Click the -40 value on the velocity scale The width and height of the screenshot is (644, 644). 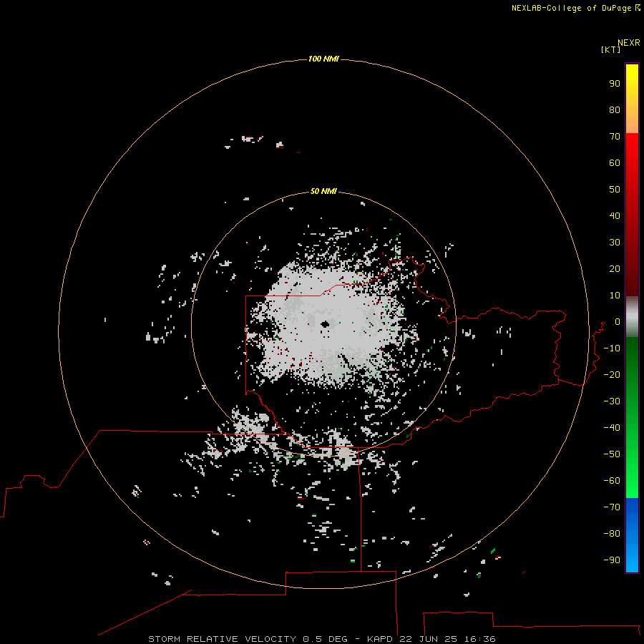(x=612, y=428)
